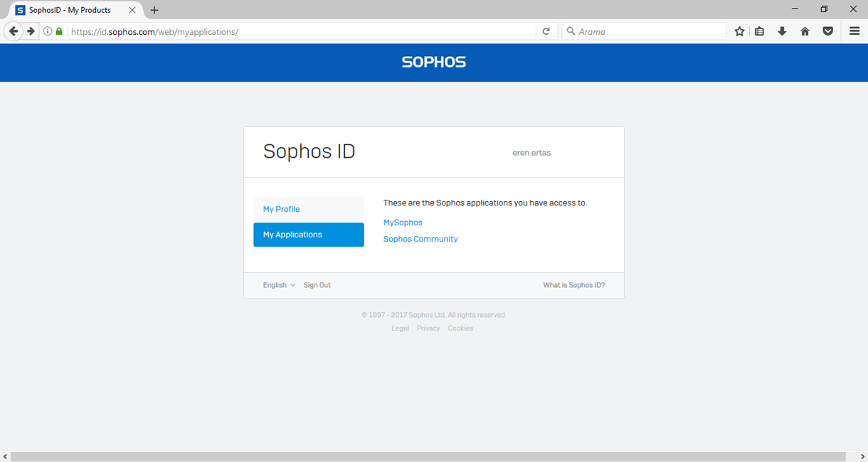The width and height of the screenshot is (868, 462).
Task: Click the SOPHOS logo in header
Action: click(434, 63)
